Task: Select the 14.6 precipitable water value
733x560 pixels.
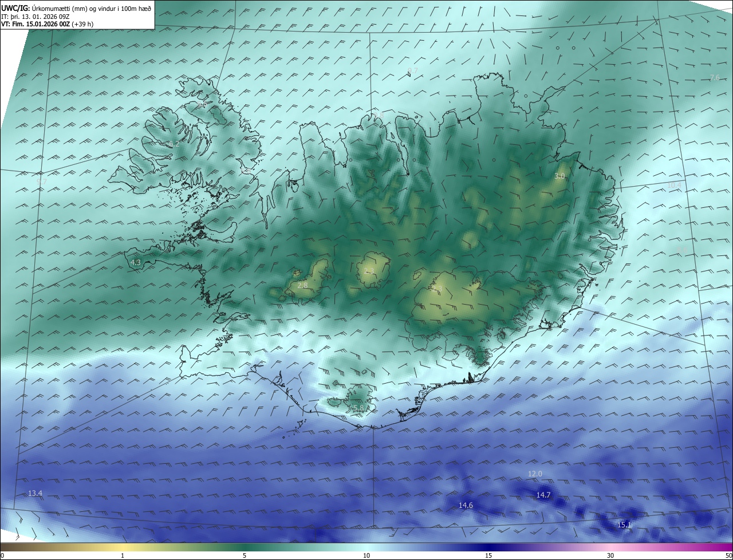Action: click(466, 505)
